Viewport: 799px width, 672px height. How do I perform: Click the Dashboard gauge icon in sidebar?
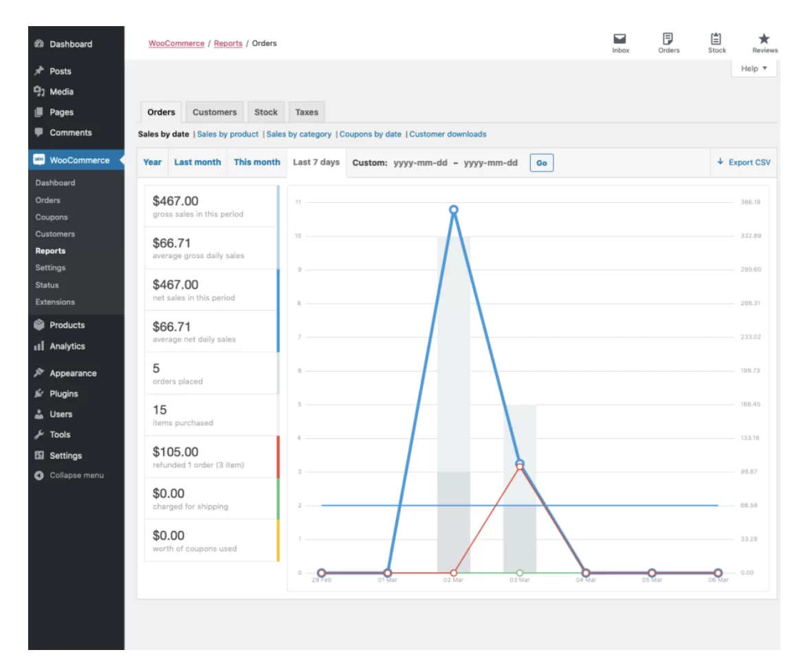tap(39, 44)
